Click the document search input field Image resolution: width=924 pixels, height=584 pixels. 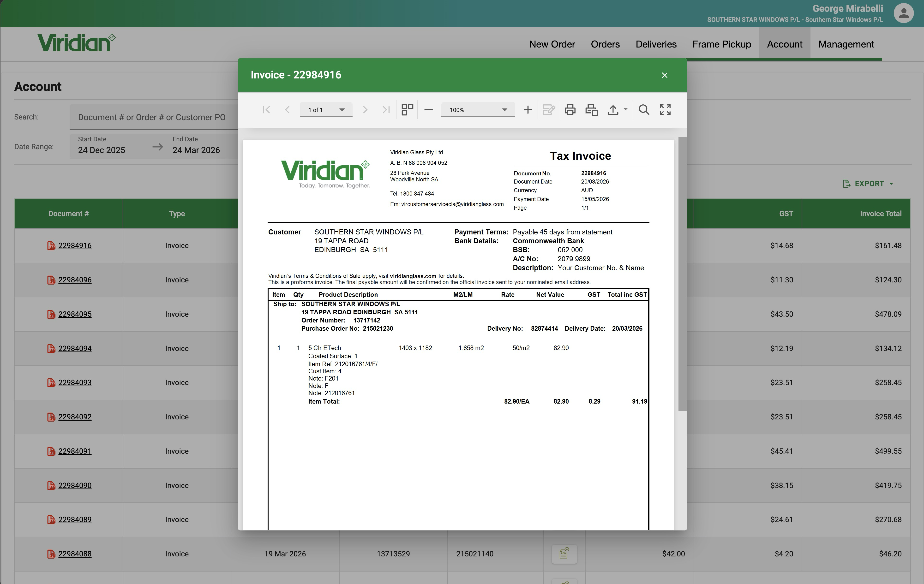click(x=154, y=117)
